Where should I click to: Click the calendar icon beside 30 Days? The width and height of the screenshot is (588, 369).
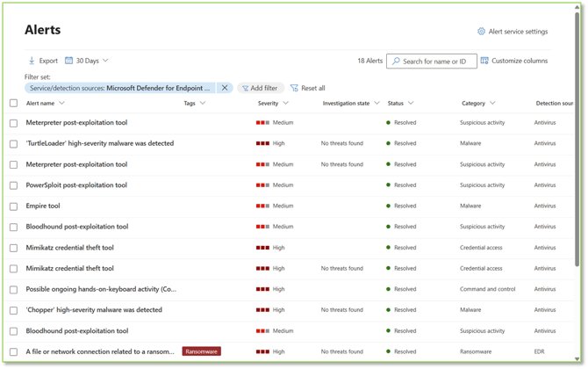[x=69, y=61]
